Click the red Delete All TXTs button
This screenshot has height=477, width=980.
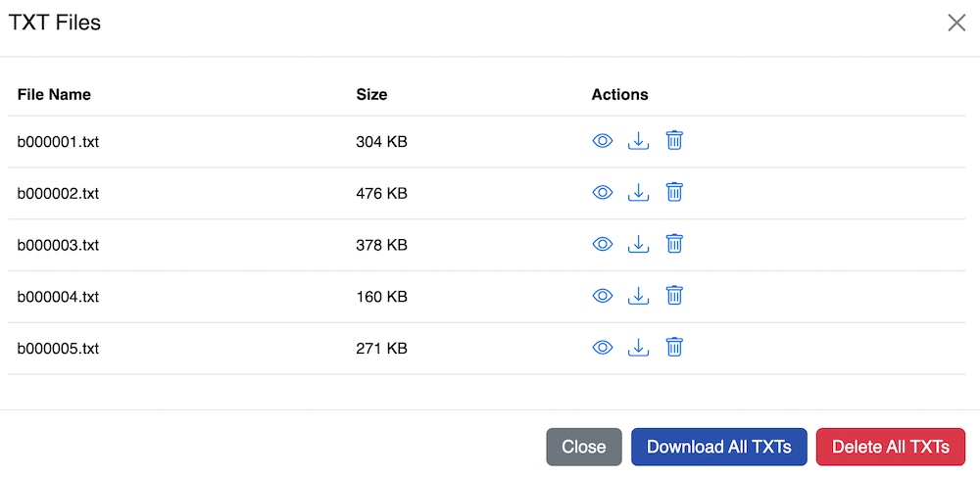[x=890, y=447]
